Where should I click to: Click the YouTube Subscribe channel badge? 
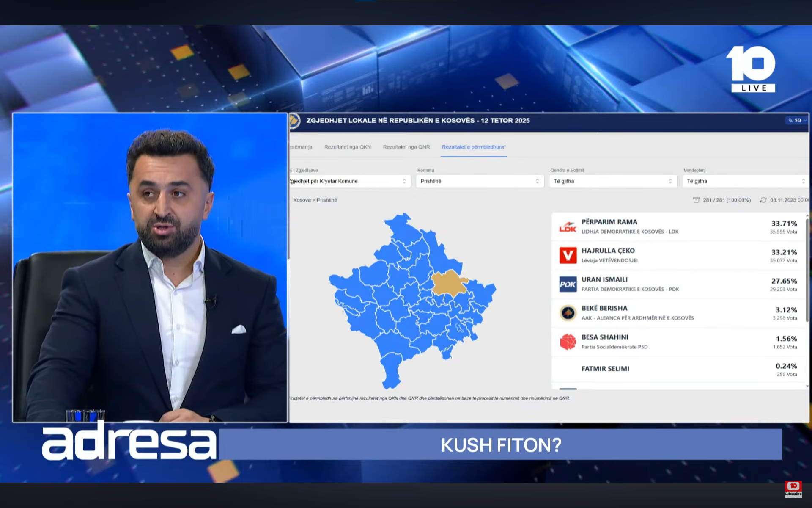click(x=793, y=489)
